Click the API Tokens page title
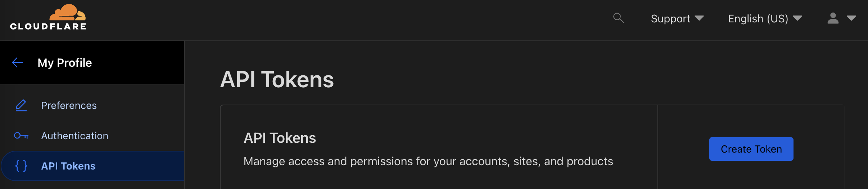868x189 pixels. click(277, 79)
